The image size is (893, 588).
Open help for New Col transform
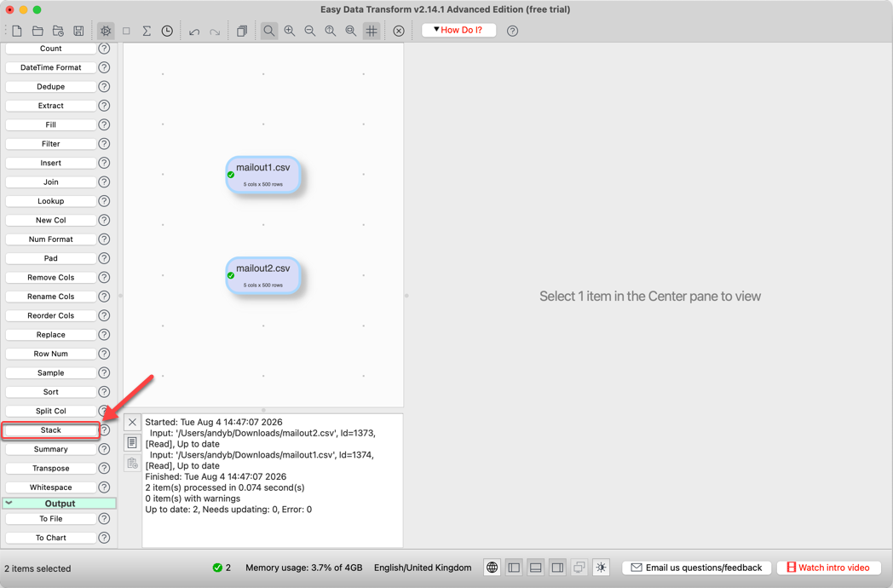(x=104, y=220)
